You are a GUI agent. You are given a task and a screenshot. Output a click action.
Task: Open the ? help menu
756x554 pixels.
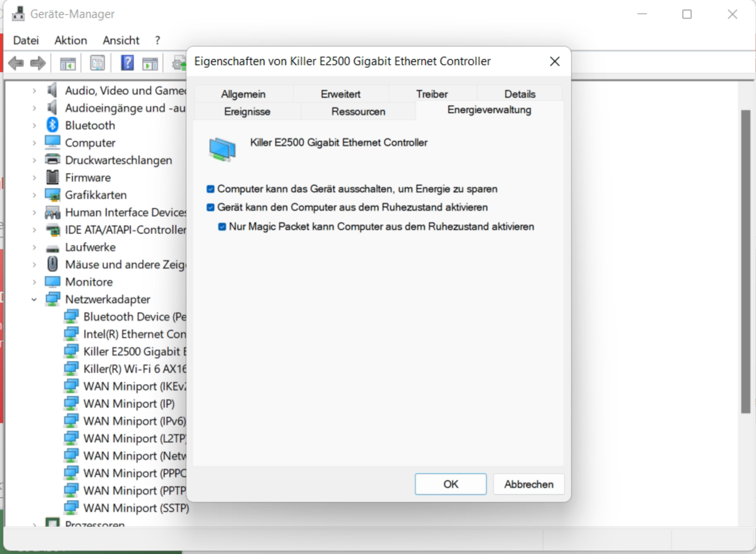(x=158, y=40)
